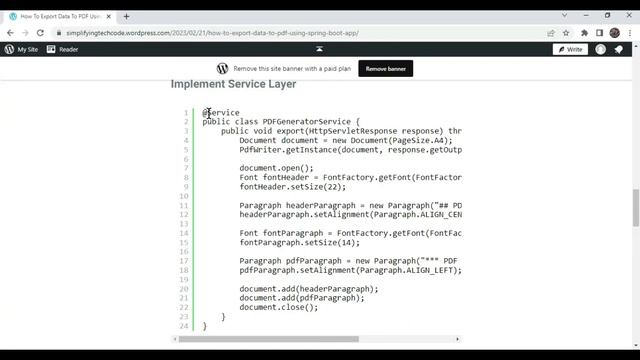Click 'Remove this site banner with a paid plan' text
Image resolution: width=640 pixels, height=360 pixels.
(x=292, y=69)
